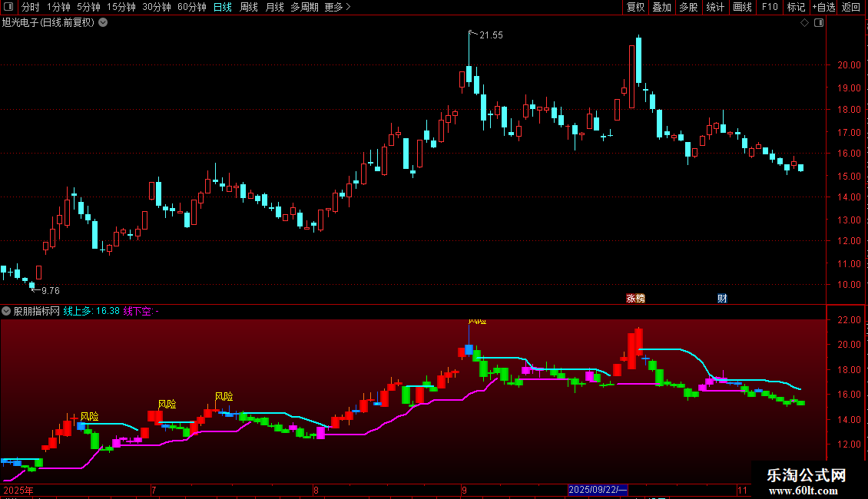The image size is (868, 499).
Task: Select the 60分钟 period
Action: (191, 7)
